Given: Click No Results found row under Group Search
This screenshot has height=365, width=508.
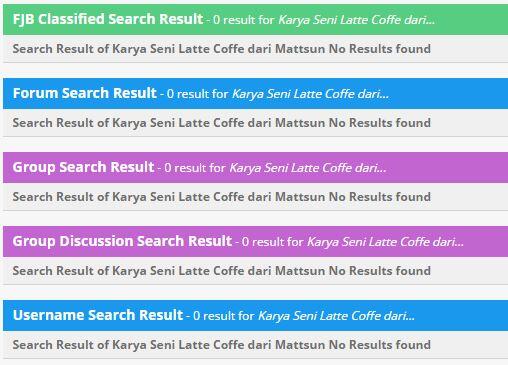Looking at the screenshot, I should coord(255,197).
